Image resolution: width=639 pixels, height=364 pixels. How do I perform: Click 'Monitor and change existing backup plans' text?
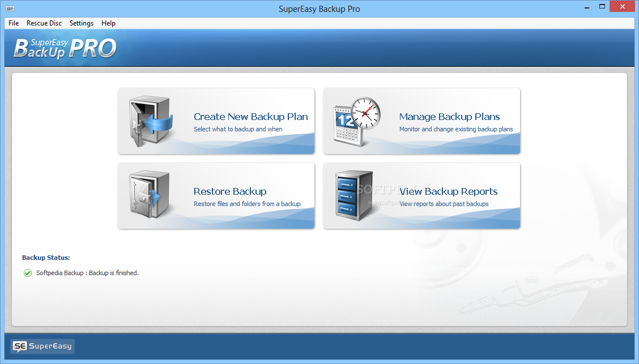click(x=456, y=129)
